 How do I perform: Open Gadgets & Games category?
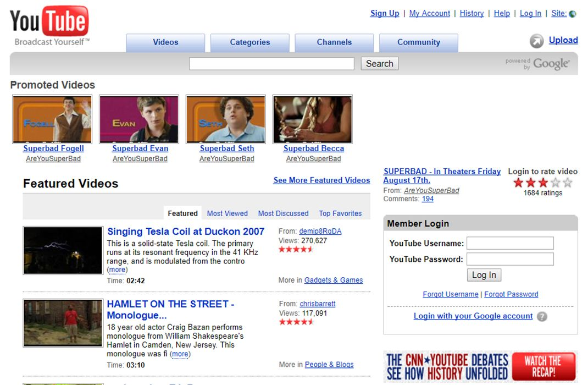point(334,280)
